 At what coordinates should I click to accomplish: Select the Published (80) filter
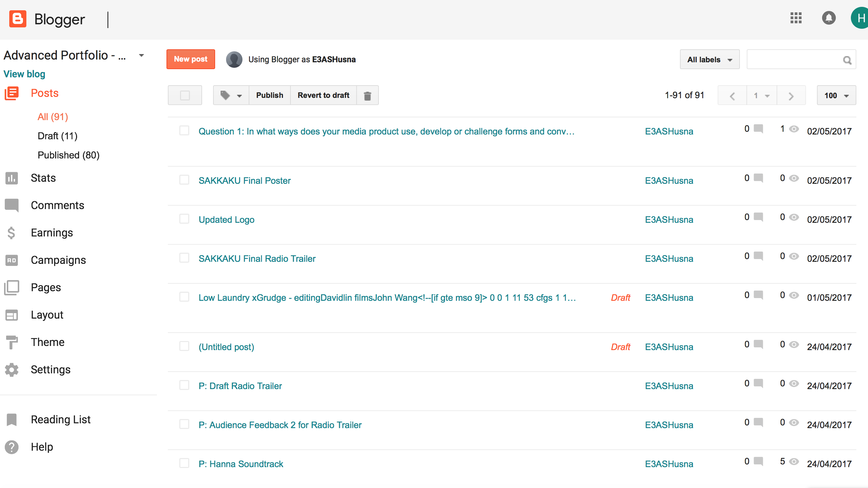tap(69, 155)
